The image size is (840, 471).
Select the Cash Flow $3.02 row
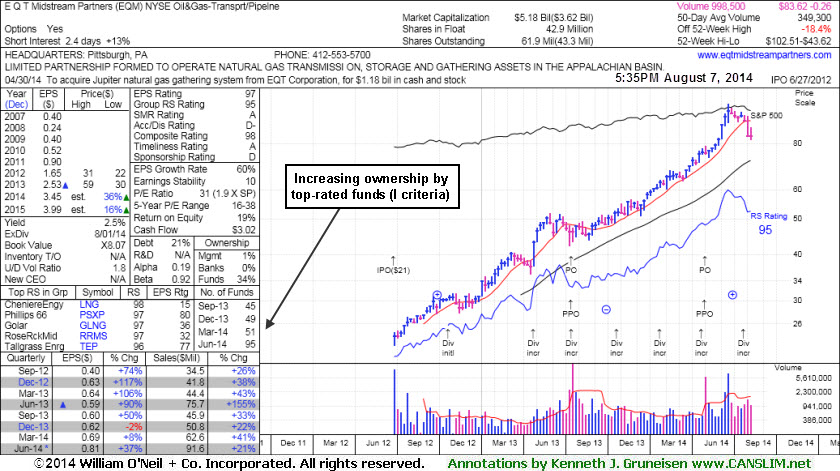click(194, 230)
